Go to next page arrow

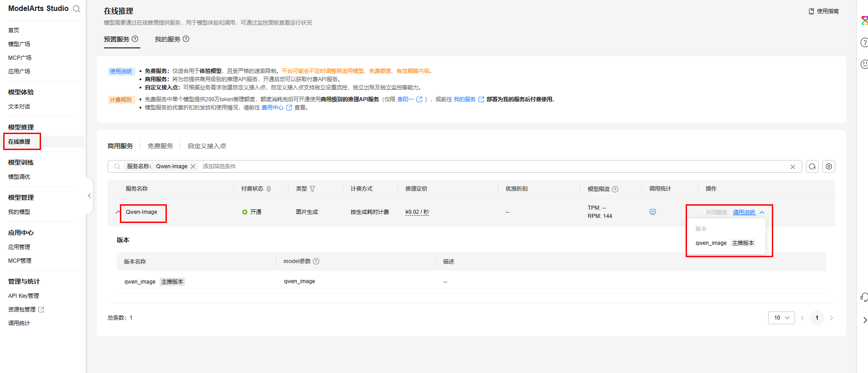point(832,318)
